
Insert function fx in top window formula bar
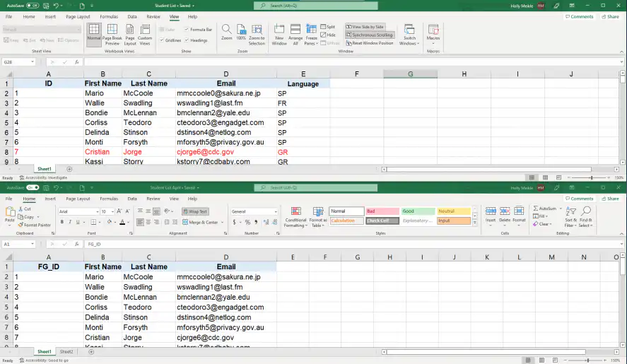coord(77,62)
